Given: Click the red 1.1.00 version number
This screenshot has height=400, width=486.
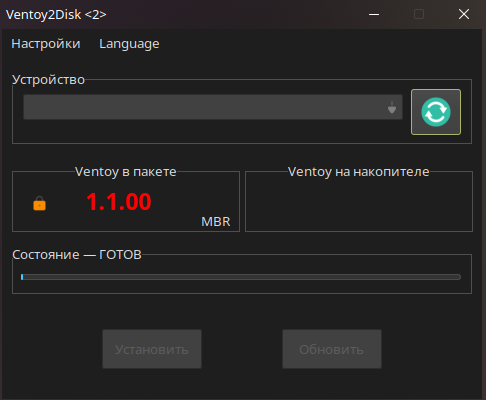Looking at the screenshot, I should click(x=119, y=202).
